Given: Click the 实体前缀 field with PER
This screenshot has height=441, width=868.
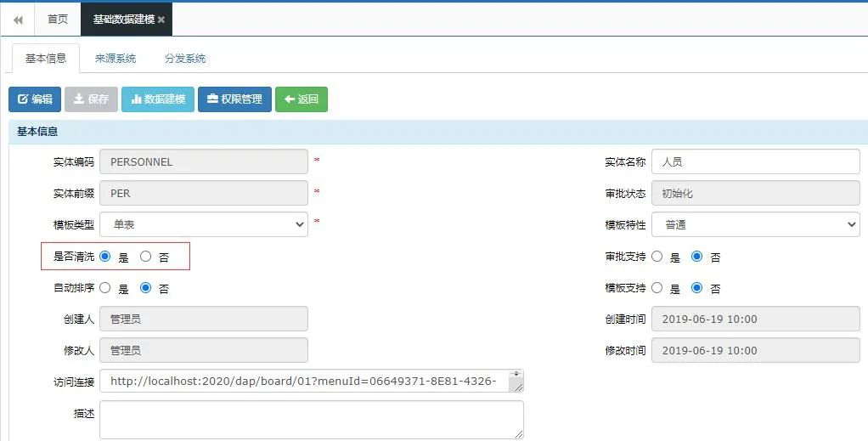Looking at the screenshot, I should pyautogui.click(x=204, y=194).
